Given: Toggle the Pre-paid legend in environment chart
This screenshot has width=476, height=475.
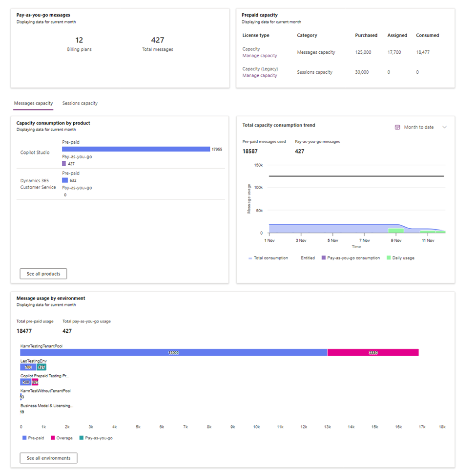Looking at the screenshot, I should pos(33,438).
